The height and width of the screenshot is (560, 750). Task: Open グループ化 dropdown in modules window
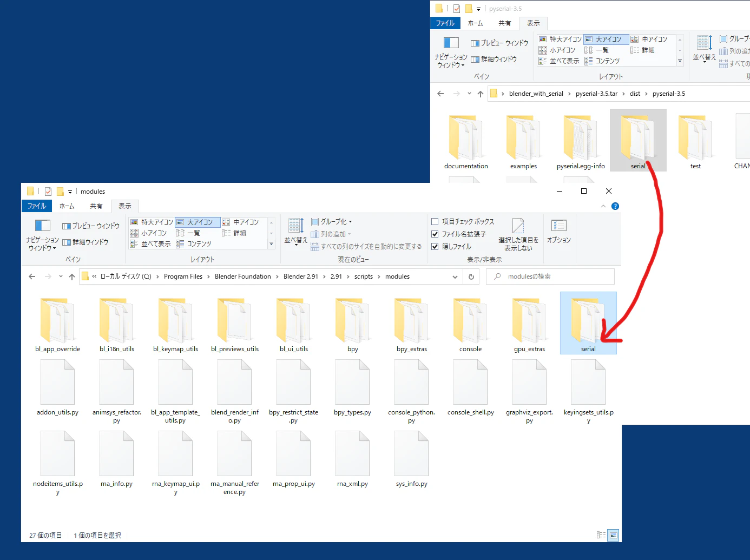tap(332, 221)
